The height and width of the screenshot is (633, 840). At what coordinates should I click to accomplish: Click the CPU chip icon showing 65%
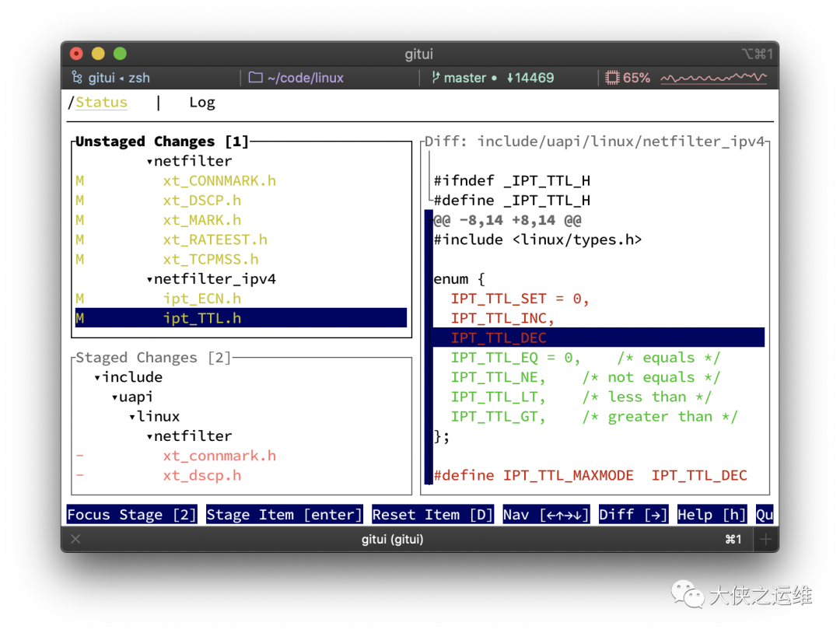click(612, 78)
